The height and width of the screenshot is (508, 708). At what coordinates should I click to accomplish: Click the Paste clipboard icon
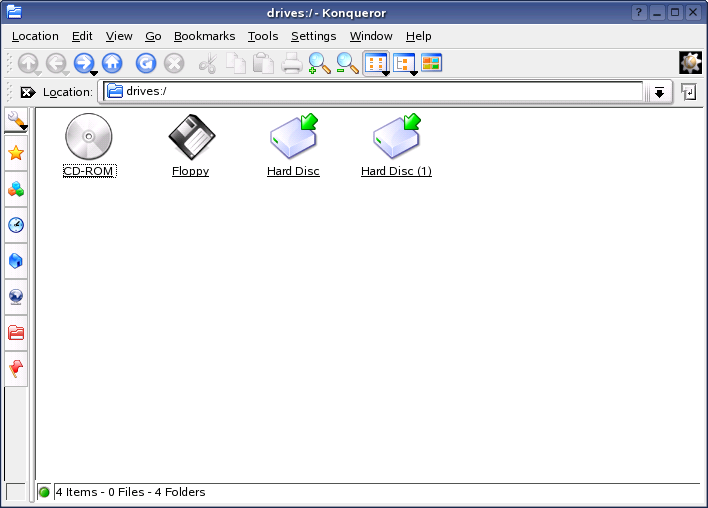coord(263,63)
